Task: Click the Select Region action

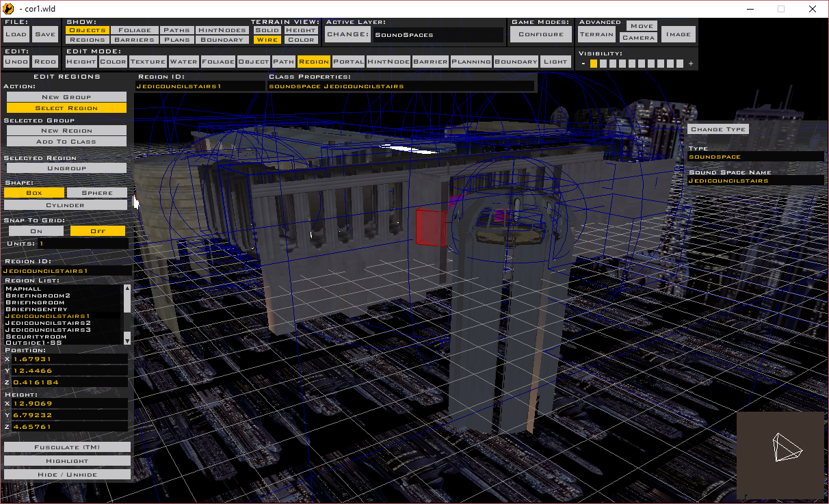Action: 66,108
